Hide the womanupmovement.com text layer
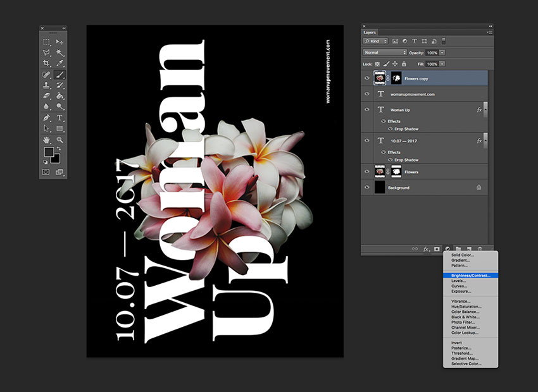 (x=366, y=94)
